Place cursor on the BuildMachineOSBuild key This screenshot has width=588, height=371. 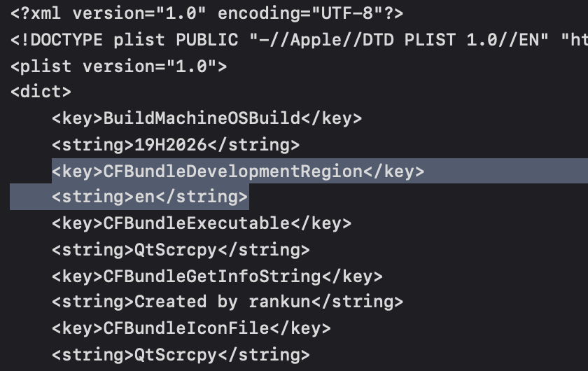point(202,118)
